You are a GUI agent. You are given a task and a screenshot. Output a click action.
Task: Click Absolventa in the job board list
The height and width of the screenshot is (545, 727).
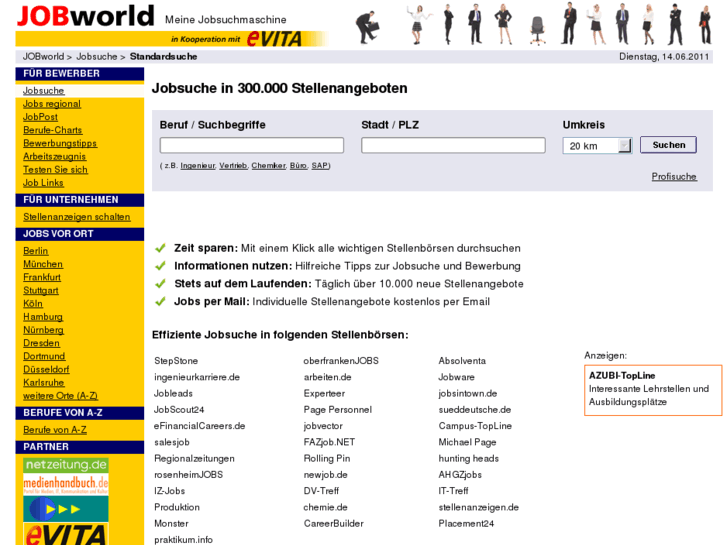462,361
